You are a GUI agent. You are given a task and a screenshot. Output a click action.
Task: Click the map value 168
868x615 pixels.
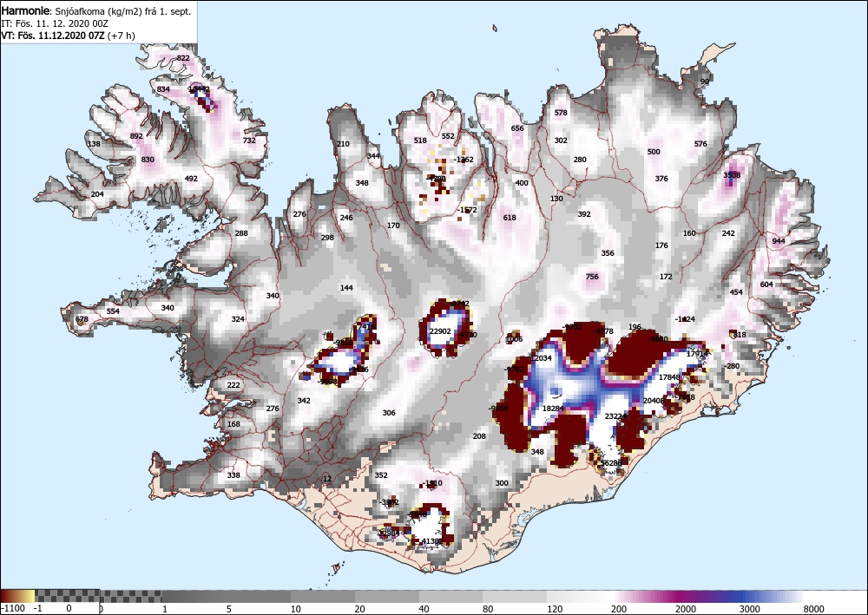(233, 424)
